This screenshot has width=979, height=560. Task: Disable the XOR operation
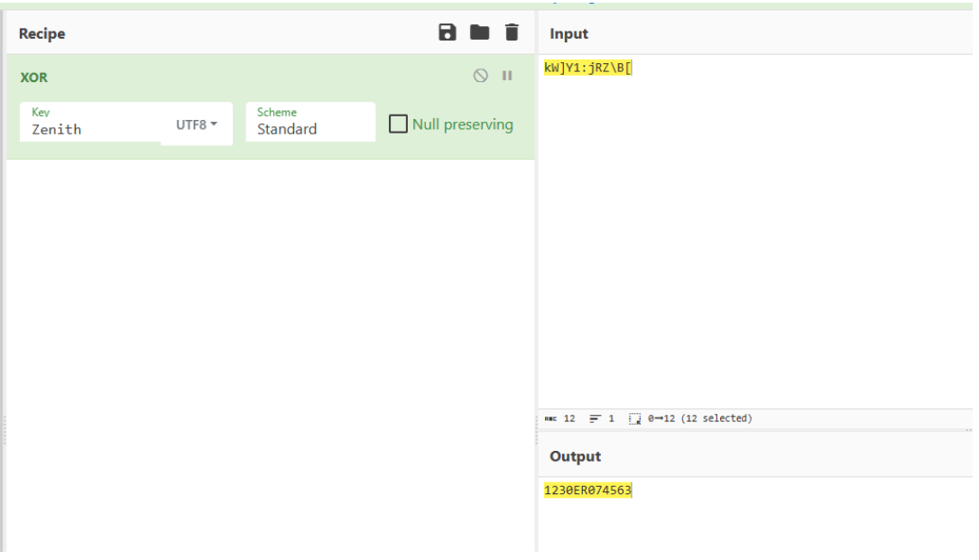[480, 76]
